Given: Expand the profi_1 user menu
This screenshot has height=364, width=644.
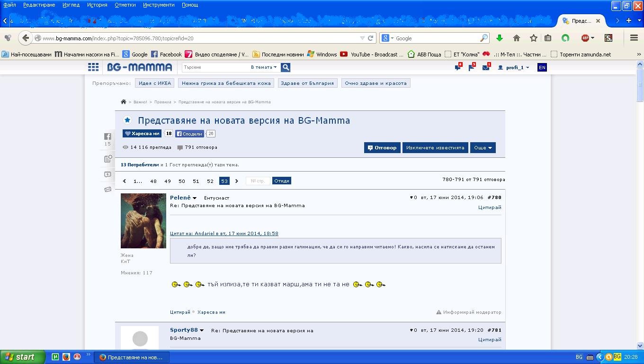Looking at the screenshot, I should click(x=514, y=67).
